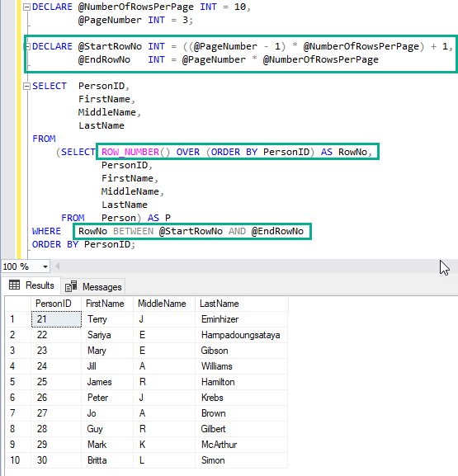Place cursor on ROW_NUMBER() in the subquery
Viewport: 458px width, 476px height.
click(x=135, y=152)
